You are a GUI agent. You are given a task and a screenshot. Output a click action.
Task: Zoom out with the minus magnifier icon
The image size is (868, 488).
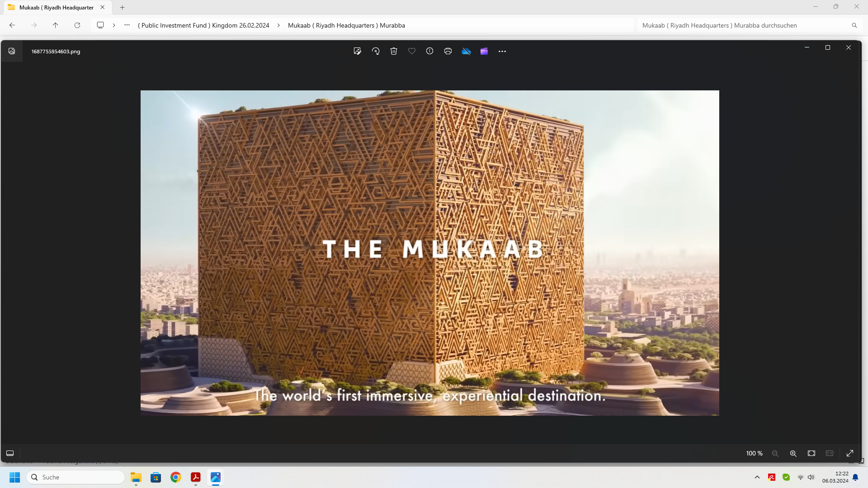(x=775, y=453)
